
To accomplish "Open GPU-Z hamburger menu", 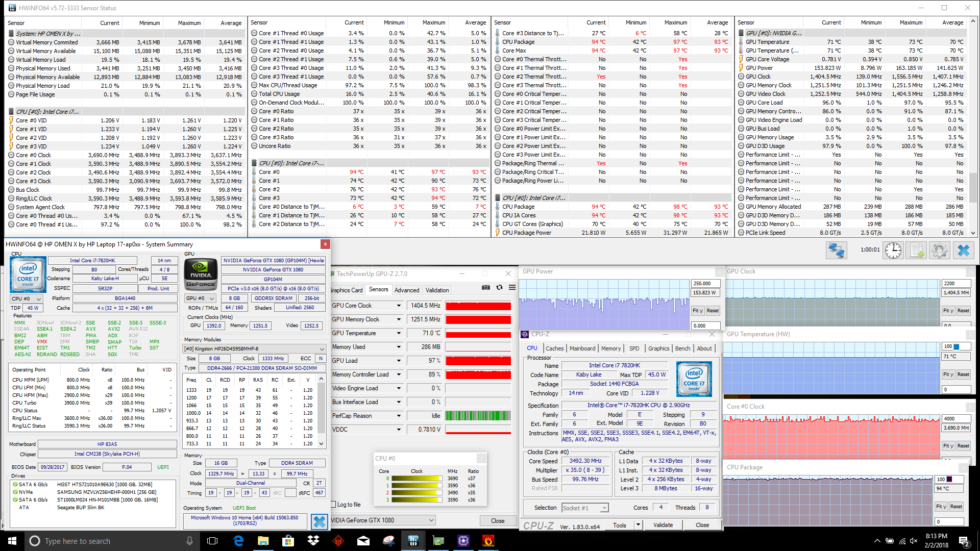I will point(512,288).
